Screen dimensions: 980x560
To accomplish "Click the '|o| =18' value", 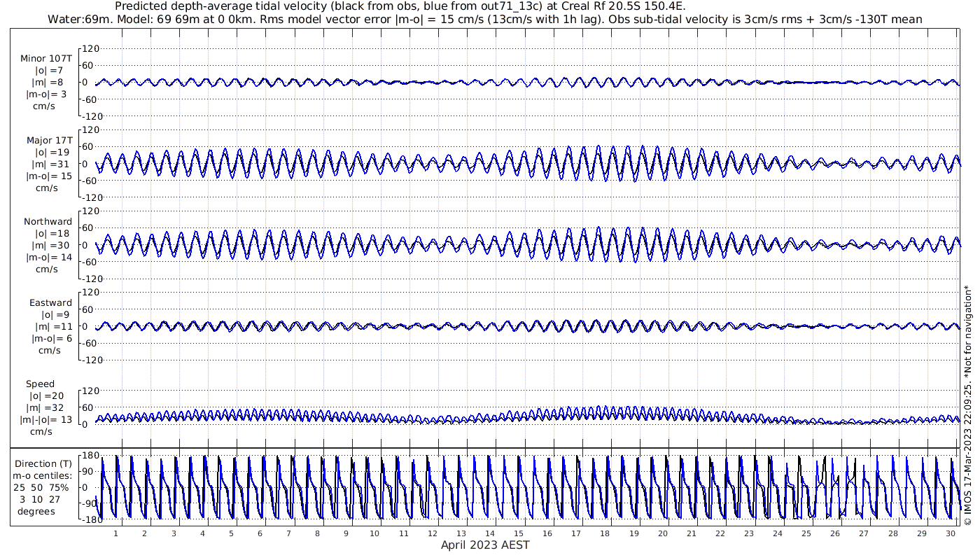I will (49, 233).
